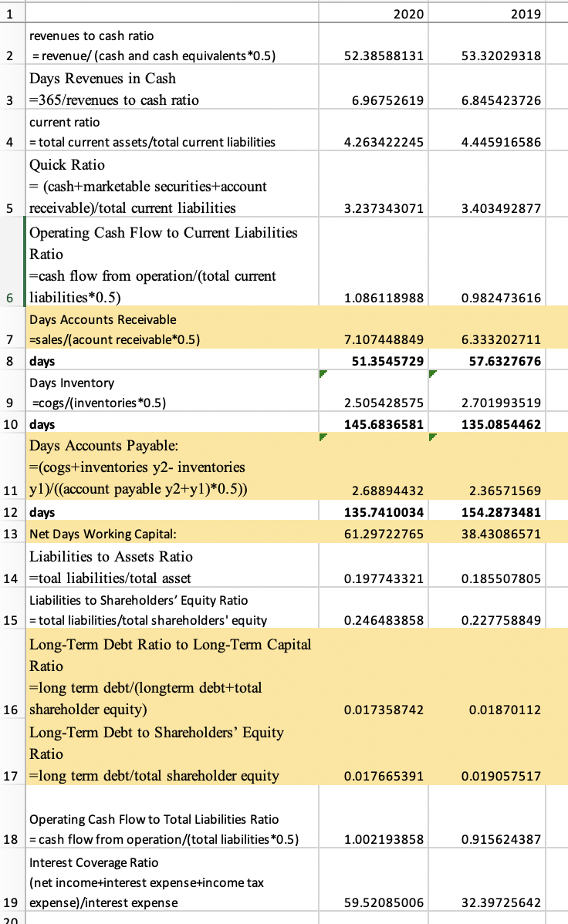This screenshot has height=924, width=568.
Task: Select Operating Cash Flow to Current Liabilities cell
Action: 171,261
